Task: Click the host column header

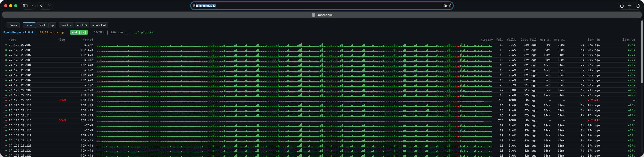Action: point(12,40)
